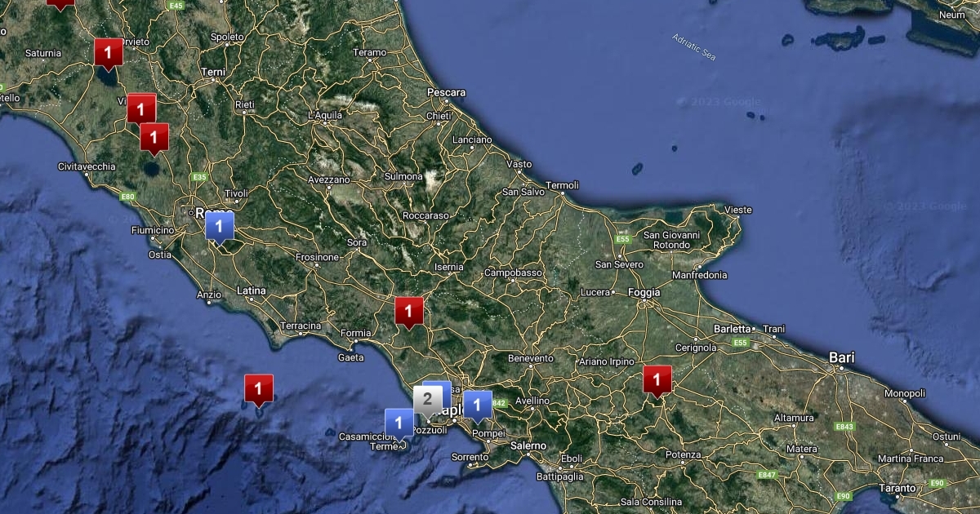This screenshot has width=980, height=514.
Task: Click the E55 road shield near San Severo
Action: pyautogui.click(x=624, y=239)
